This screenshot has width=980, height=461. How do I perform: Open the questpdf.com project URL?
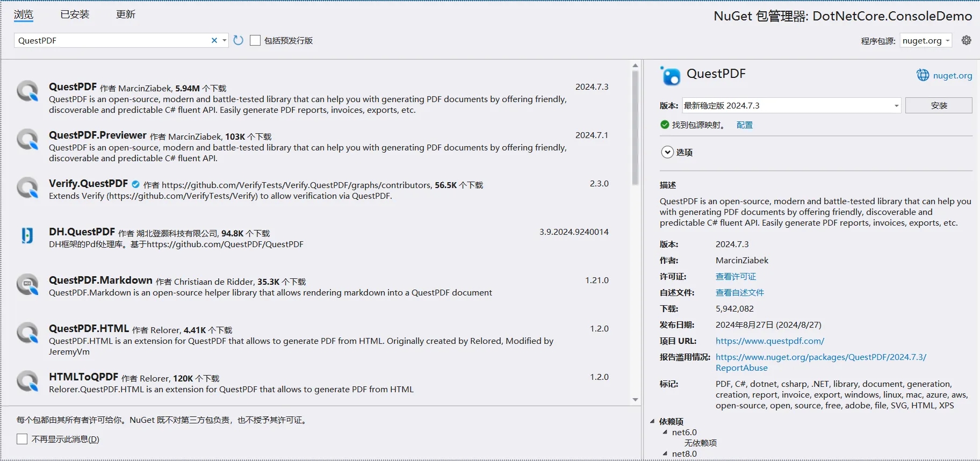point(770,341)
